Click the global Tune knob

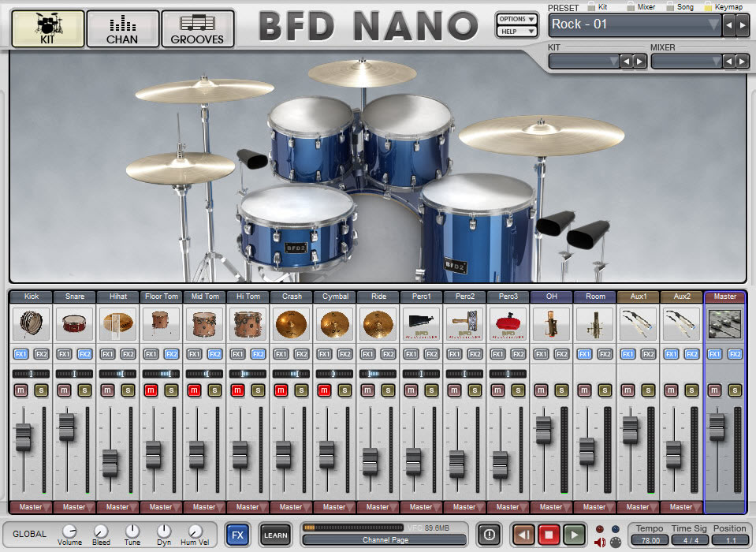pyautogui.click(x=132, y=531)
